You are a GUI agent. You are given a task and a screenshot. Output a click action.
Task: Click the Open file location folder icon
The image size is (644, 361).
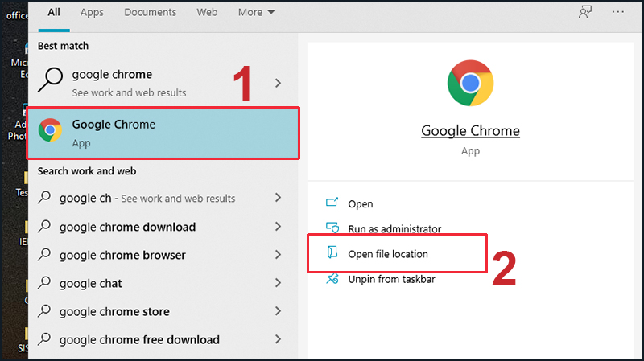tap(332, 254)
